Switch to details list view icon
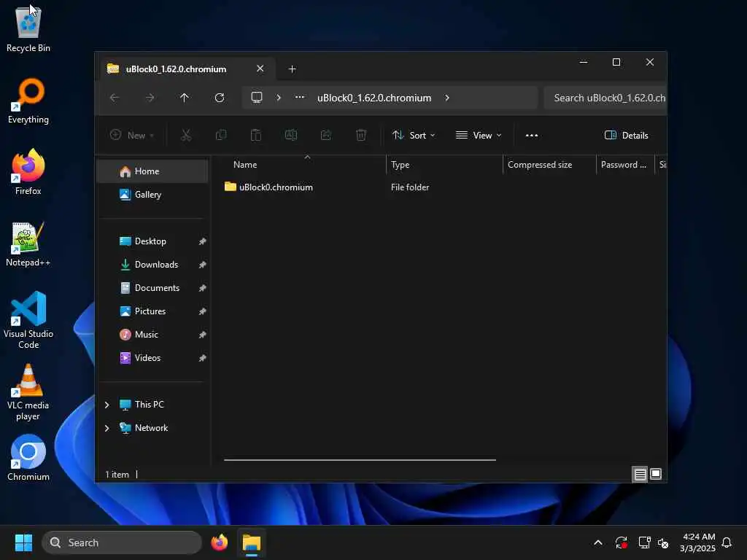This screenshot has width=747, height=560. click(x=640, y=474)
